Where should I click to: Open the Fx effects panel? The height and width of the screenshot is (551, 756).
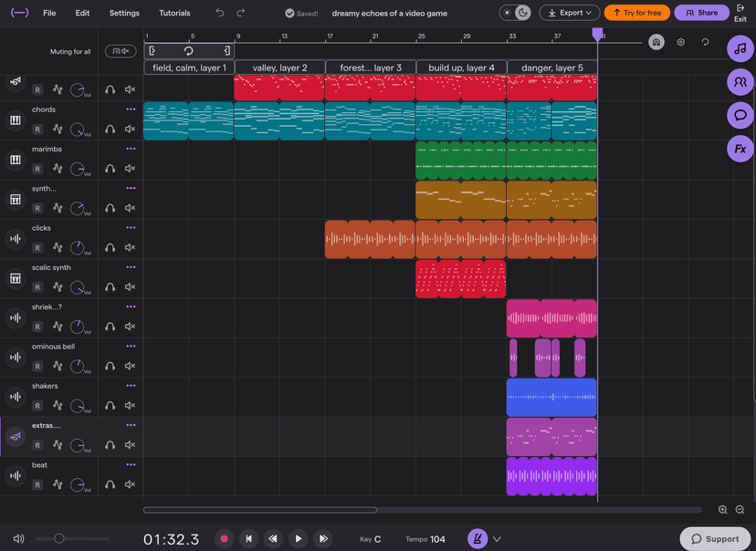(740, 149)
